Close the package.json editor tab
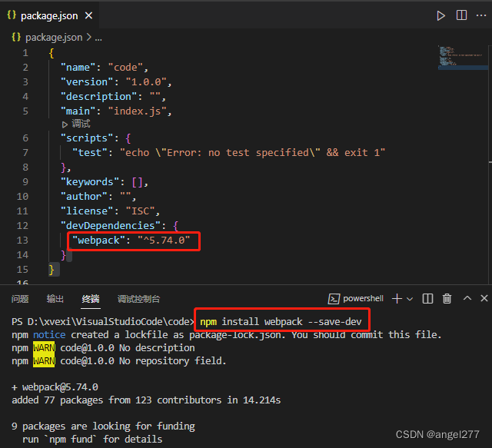The image size is (492, 448). (89, 15)
